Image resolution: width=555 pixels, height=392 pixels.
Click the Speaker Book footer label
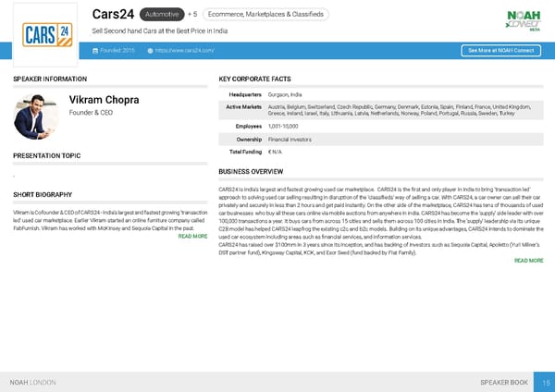tap(505, 382)
